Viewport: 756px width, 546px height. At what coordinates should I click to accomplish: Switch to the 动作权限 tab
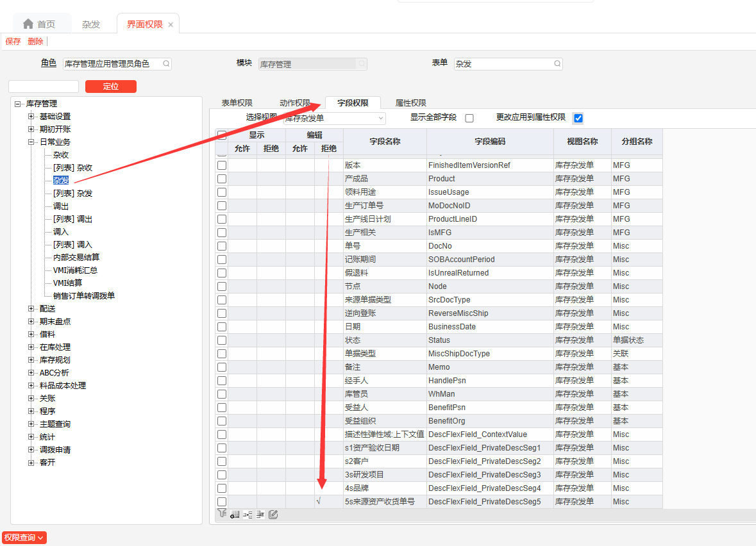(294, 103)
